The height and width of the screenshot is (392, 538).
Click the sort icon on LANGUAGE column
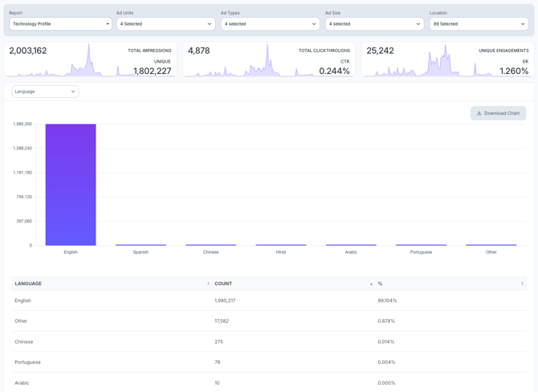tap(208, 284)
